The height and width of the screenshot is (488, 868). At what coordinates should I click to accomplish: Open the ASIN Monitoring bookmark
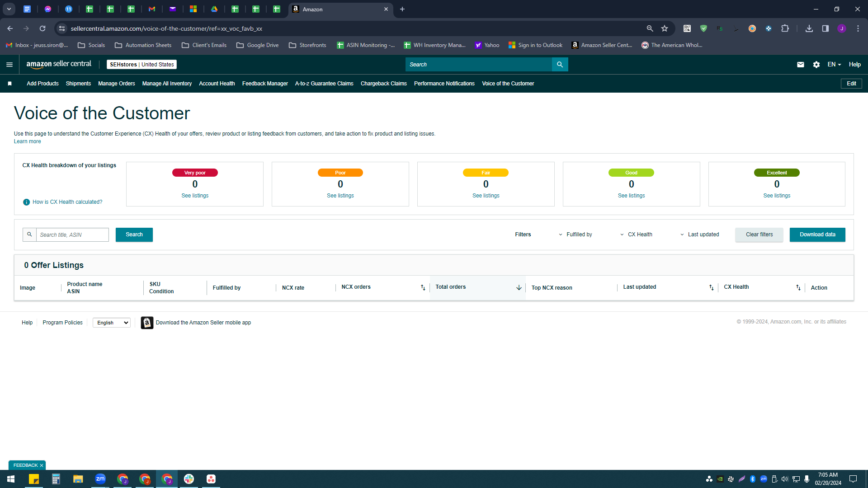[x=366, y=45]
